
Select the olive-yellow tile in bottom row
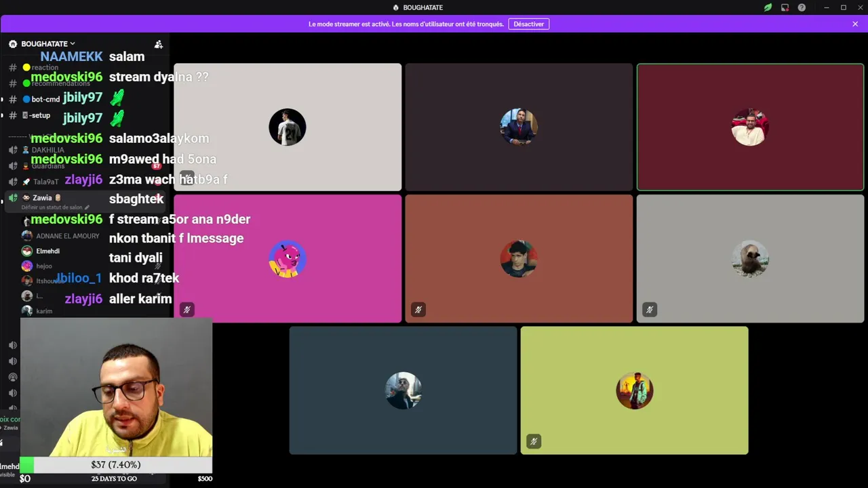click(635, 390)
